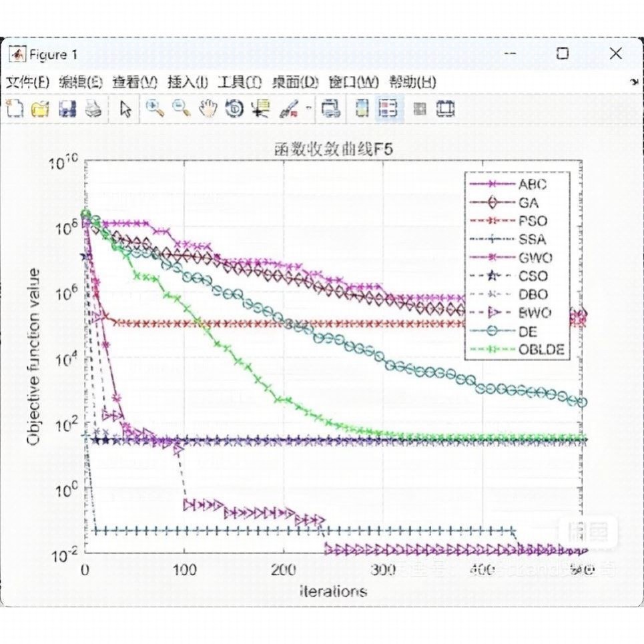Create a new figure using toolbar icon
This screenshot has height=644, width=644.
pos(15,109)
